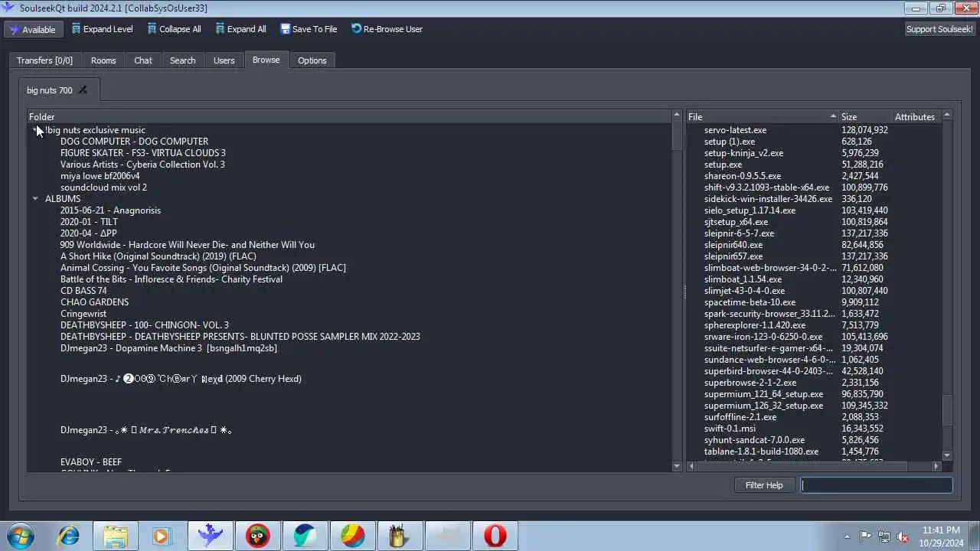Select file setup-kninja_v2.exe
Screen dimensions: 980x551
coord(743,153)
